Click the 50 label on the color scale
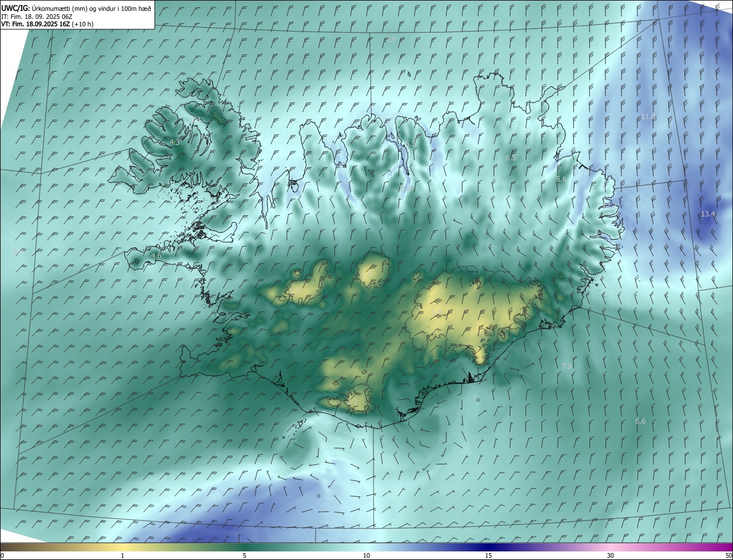The height and width of the screenshot is (560, 733). click(728, 556)
